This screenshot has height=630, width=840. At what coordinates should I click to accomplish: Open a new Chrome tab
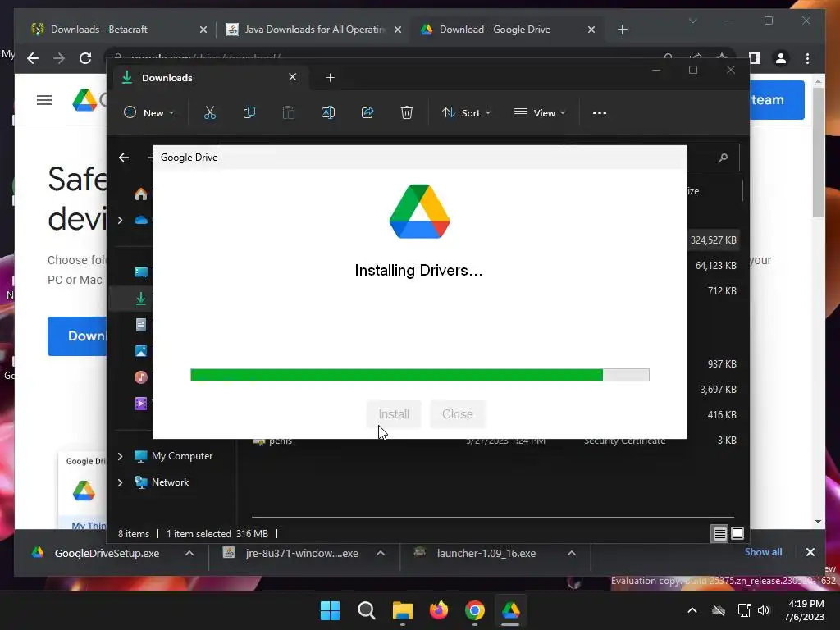point(622,30)
